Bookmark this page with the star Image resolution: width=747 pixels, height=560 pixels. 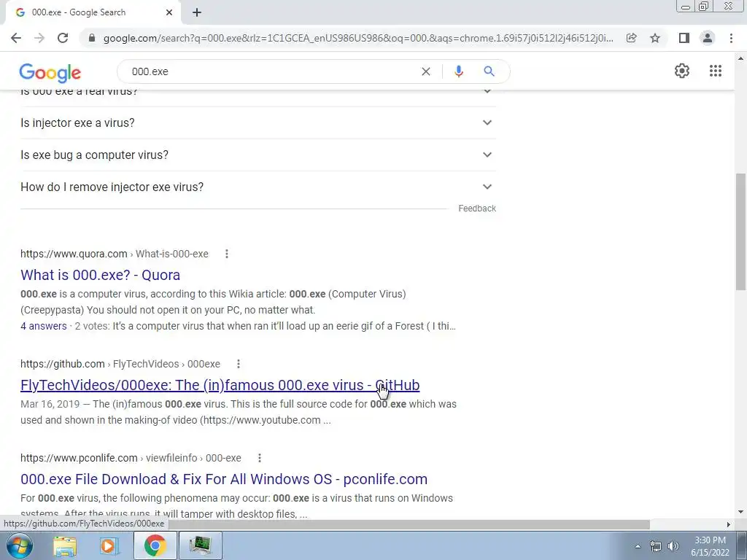(655, 38)
